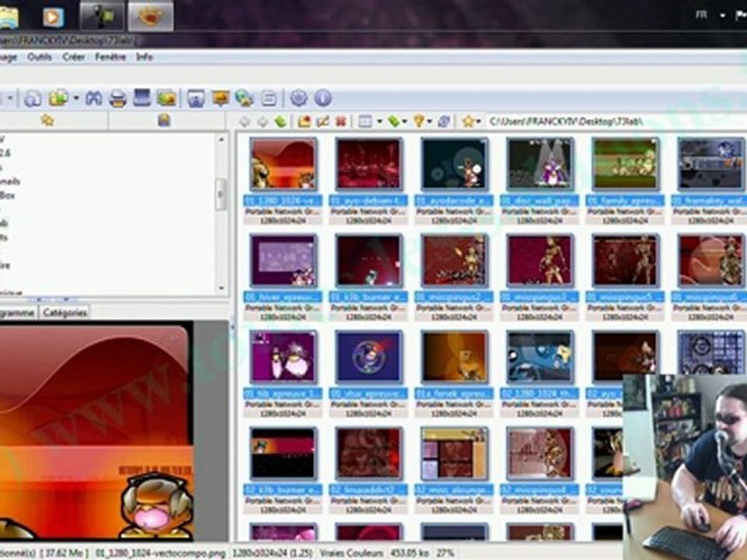Click the yellow filter funnel icon

coord(419,122)
